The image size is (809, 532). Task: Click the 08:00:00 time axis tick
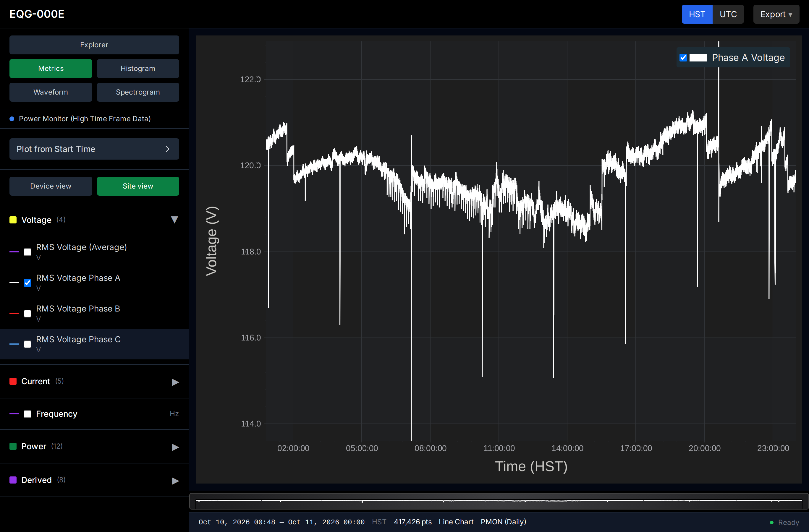click(430, 448)
